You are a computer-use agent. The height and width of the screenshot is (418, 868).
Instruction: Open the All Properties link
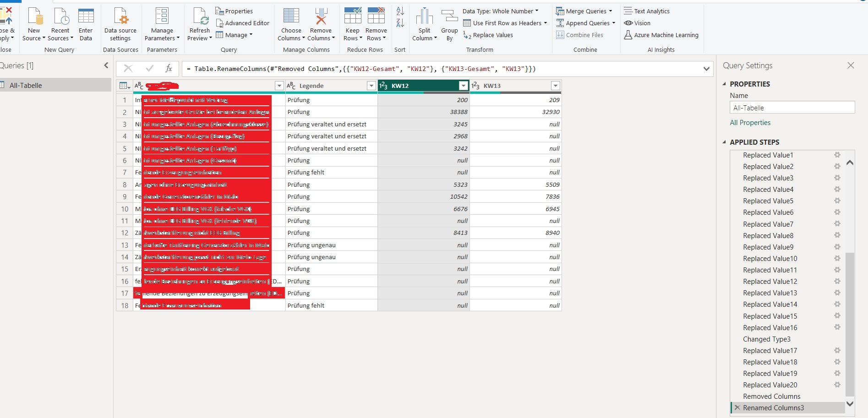(x=750, y=123)
